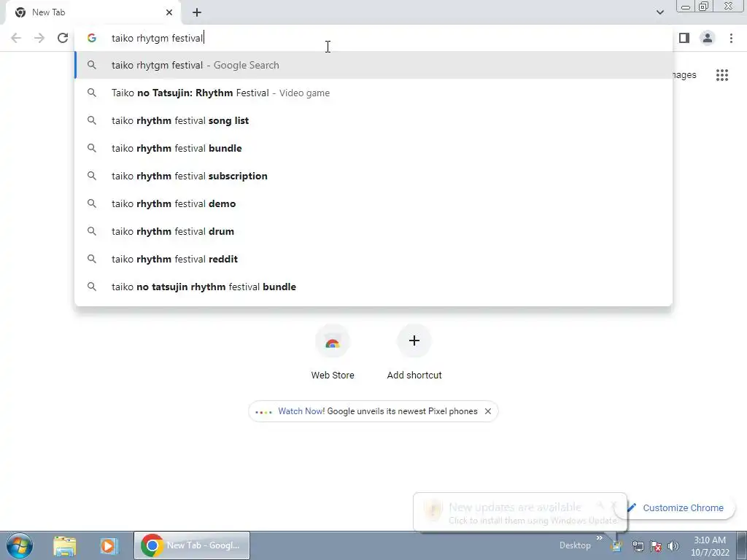This screenshot has height=560, width=747.
Task: Go forward using the forward arrow
Action: click(39, 38)
